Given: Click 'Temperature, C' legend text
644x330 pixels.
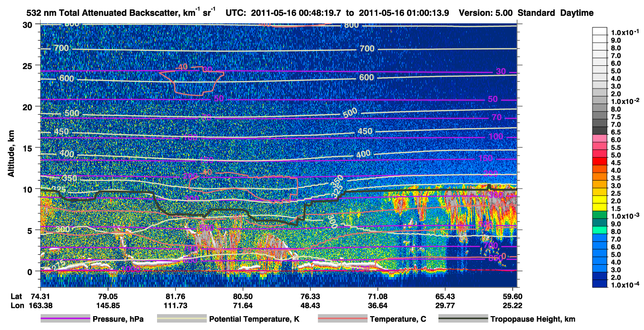Looking at the screenshot, I should point(398,320).
